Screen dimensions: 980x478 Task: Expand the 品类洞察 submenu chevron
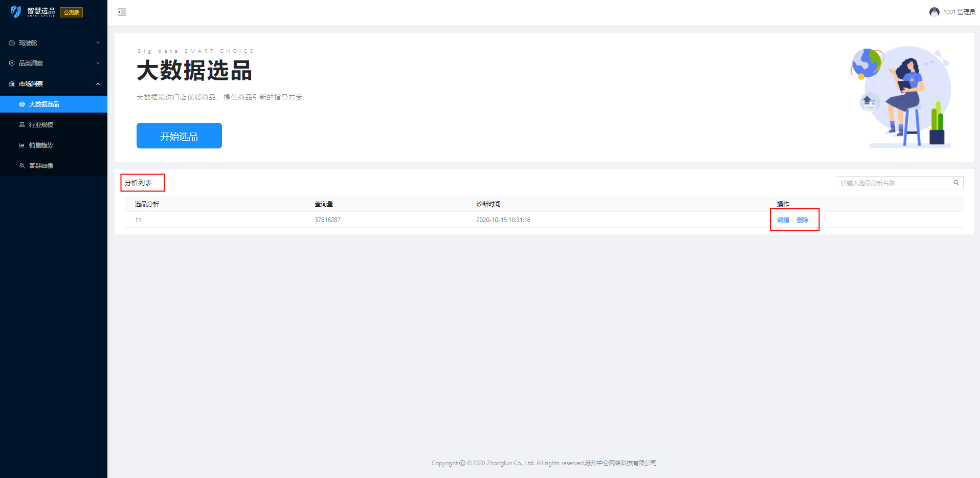point(98,63)
